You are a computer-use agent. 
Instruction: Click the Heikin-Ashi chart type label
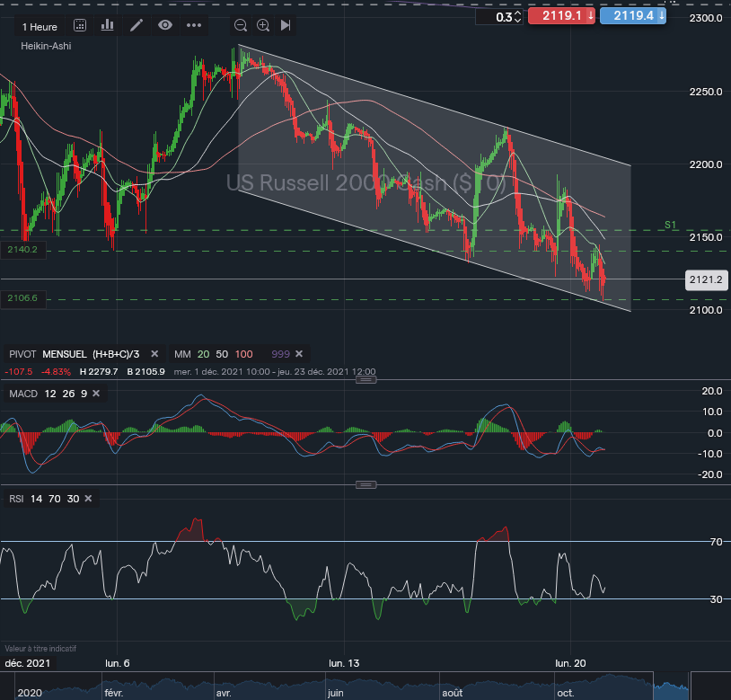[46, 46]
